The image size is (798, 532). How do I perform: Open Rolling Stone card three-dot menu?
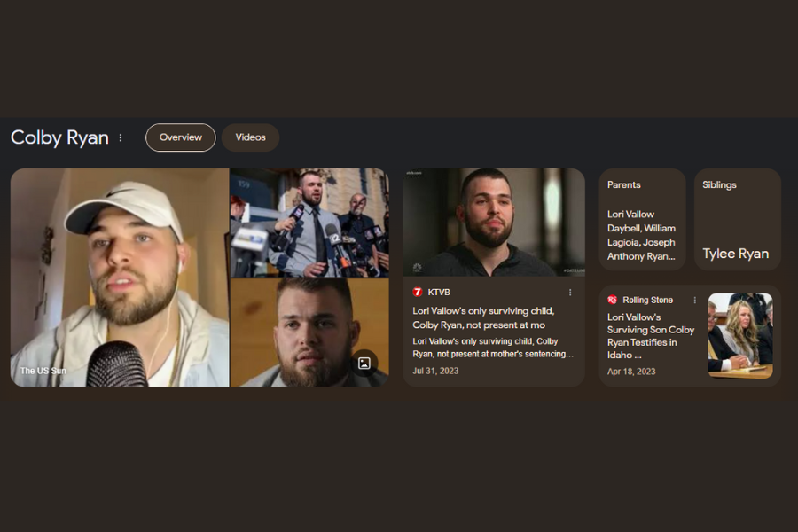point(694,301)
